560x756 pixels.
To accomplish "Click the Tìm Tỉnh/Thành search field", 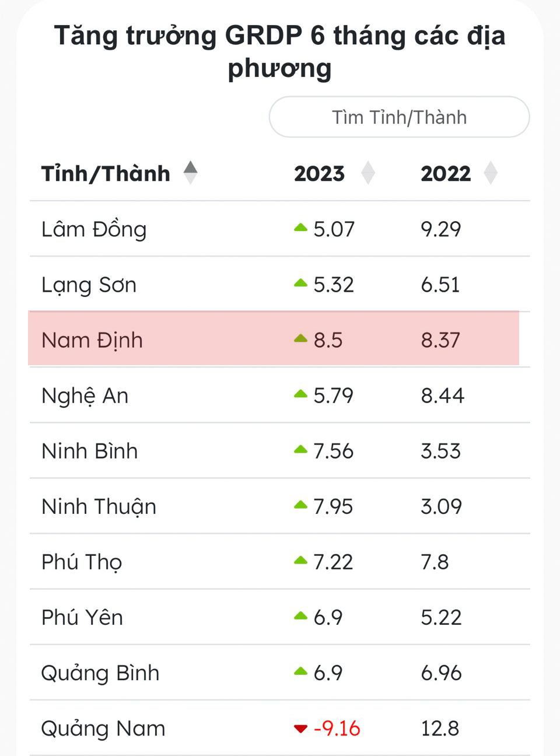I will pos(399,117).
